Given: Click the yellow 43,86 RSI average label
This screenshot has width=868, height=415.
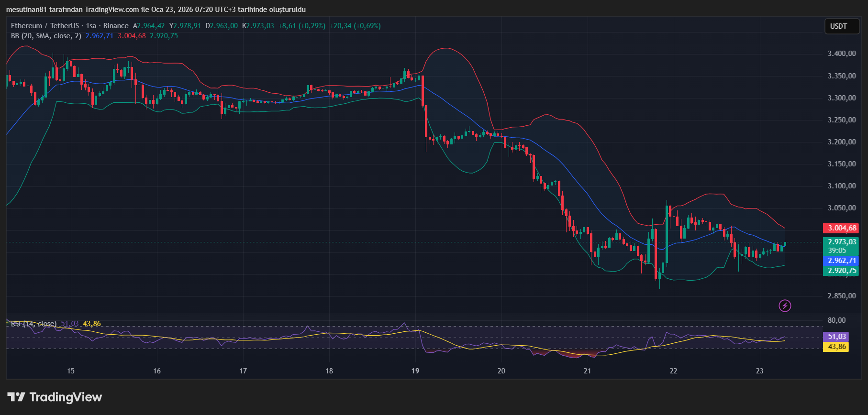Looking at the screenshot, I should [x=836, y=347].
